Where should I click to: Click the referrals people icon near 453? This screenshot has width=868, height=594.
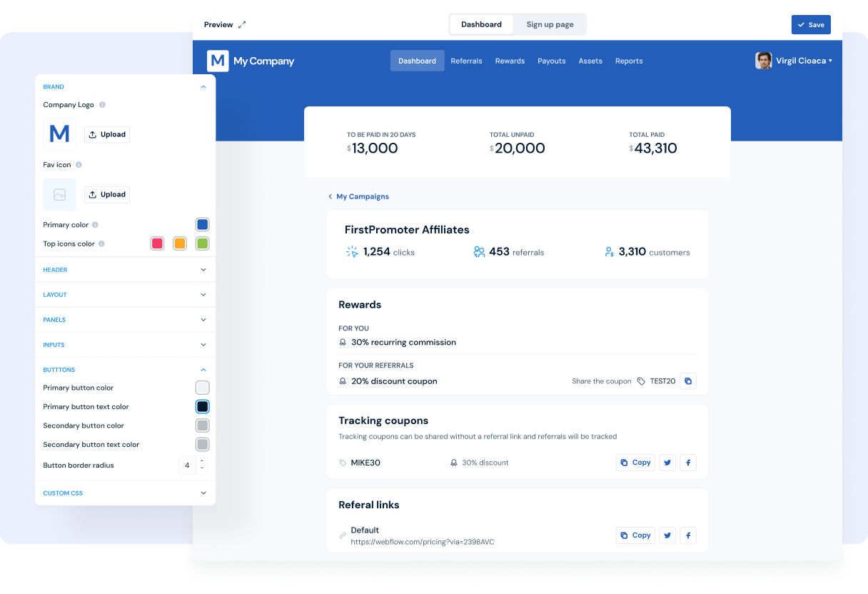[479, 252]
